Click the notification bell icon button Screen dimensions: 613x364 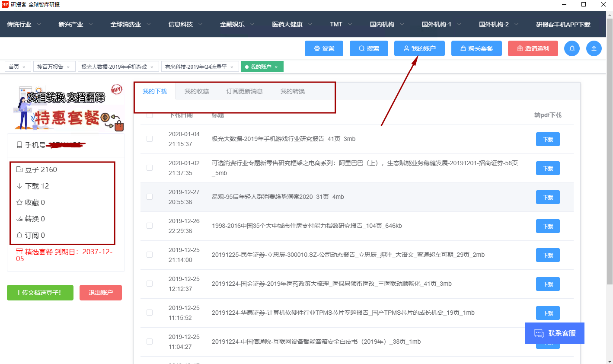pyautogui.click(x=572, y=48)
